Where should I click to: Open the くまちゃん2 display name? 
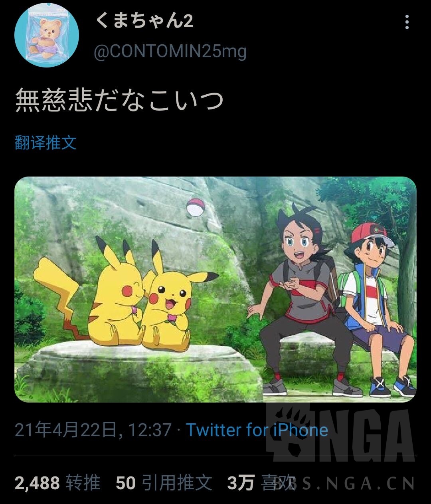[144, 21]
